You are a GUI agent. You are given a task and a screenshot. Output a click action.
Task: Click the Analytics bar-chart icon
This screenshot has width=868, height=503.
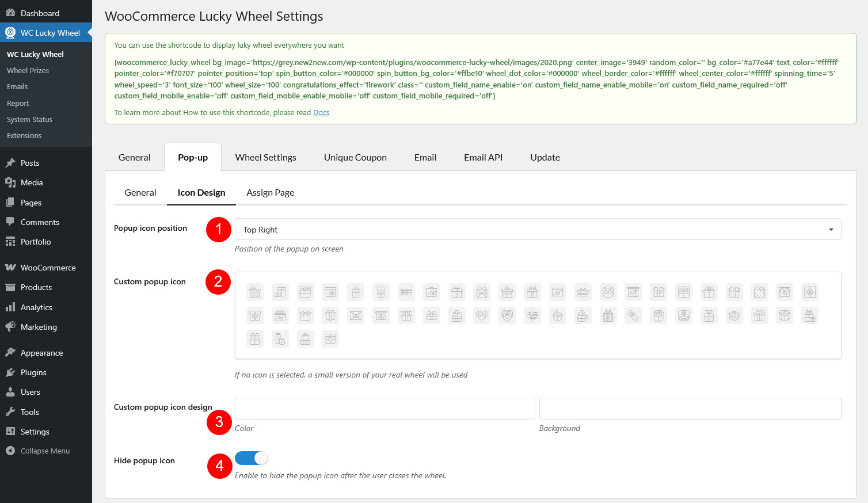(10, 308)
